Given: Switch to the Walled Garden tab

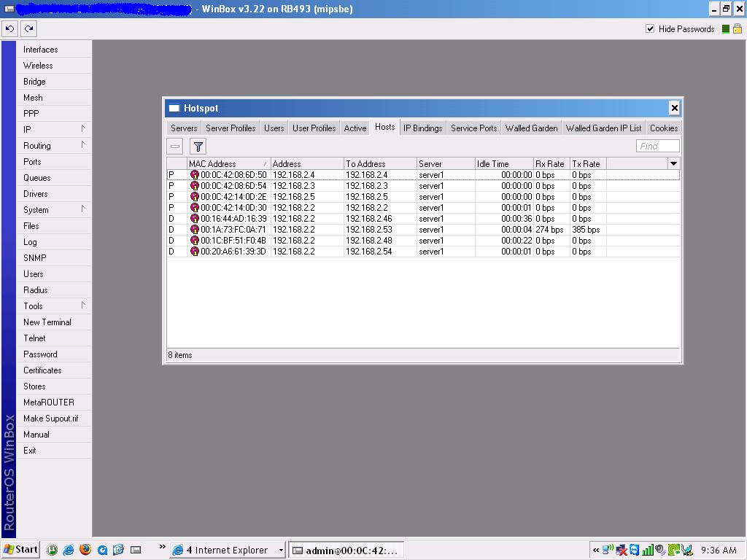Looking at the screenshot, I should click(531, 128).
